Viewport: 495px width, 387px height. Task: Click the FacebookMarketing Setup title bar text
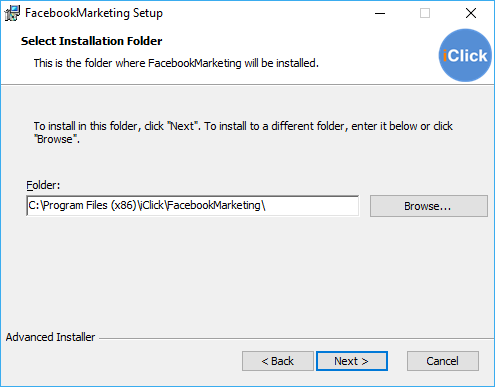coord(94,13)
